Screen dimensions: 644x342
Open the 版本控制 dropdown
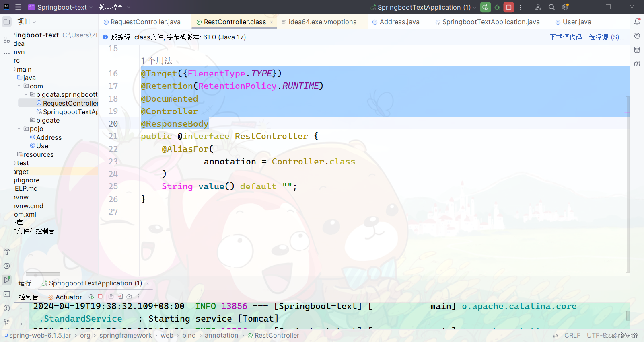click(x=114, y=7)
